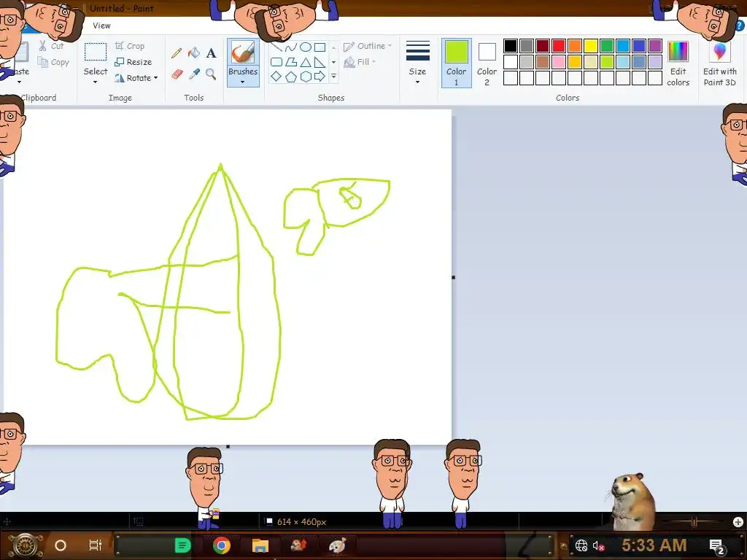
Task: Select the Diamond shape
Action: (276, 76)
